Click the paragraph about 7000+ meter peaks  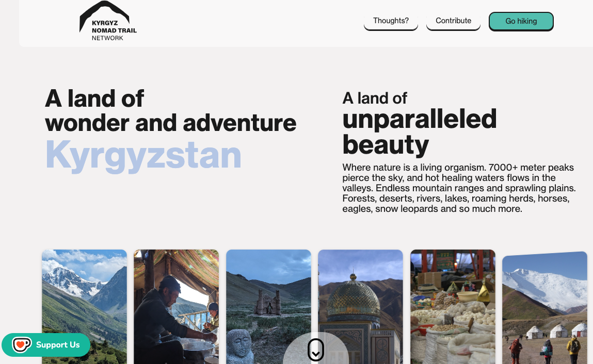pyautogui.click(x=459, y=188)
